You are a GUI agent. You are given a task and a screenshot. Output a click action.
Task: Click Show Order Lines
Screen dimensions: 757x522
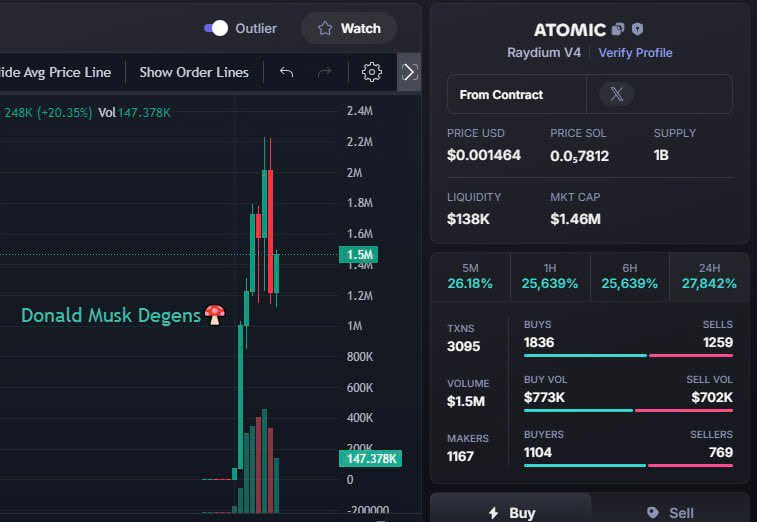click(x=194, y=72)
